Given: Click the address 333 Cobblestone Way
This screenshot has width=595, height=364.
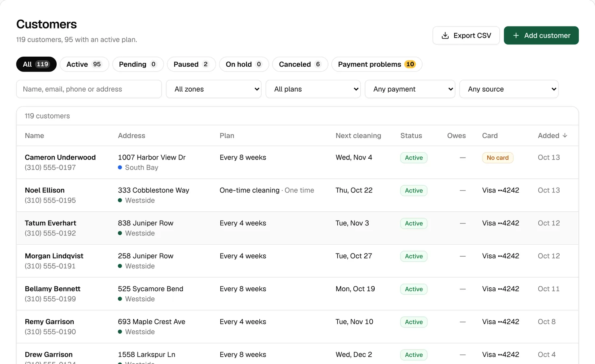Looking at the screenshot, I should coord(154,190).
